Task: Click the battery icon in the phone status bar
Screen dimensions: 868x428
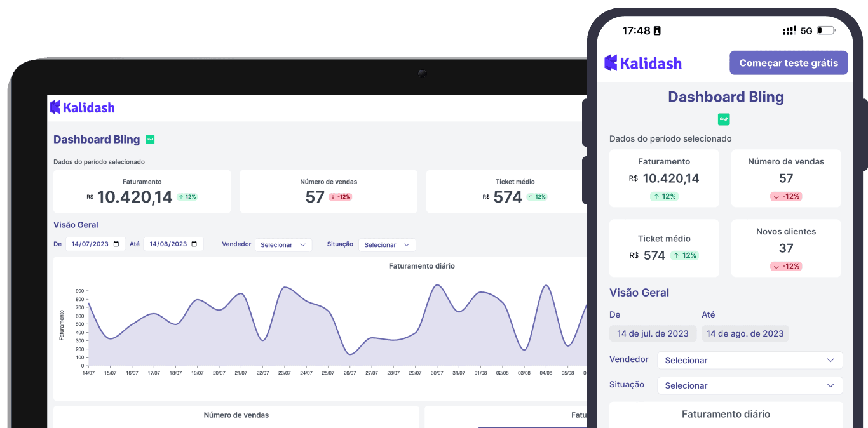Action: pos(826,30)
